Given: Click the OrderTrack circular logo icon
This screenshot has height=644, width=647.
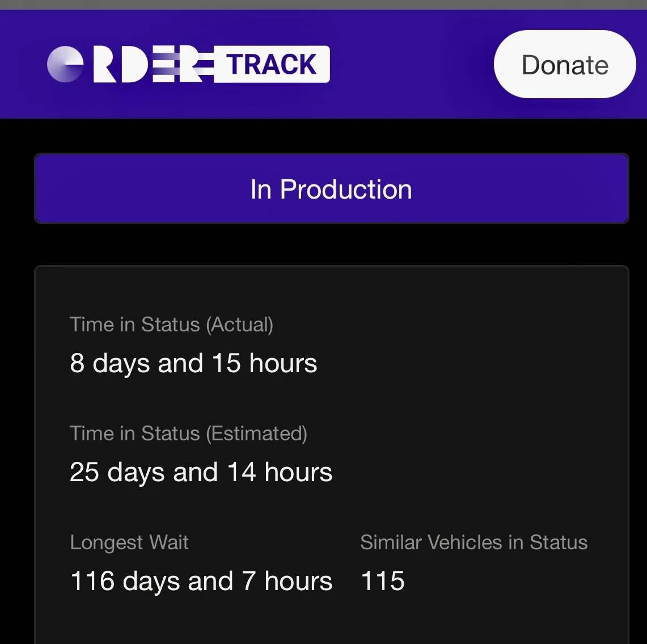Looking at the screenshot, I should [65, 64].
